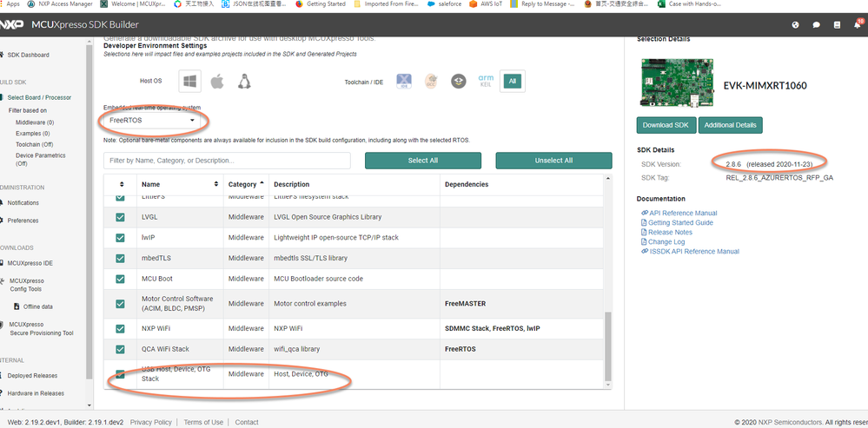Viewport: 868px width, 428px height.
Task: Choose GCC ARM toolchain icon
Action: click(x=431, y=82)
